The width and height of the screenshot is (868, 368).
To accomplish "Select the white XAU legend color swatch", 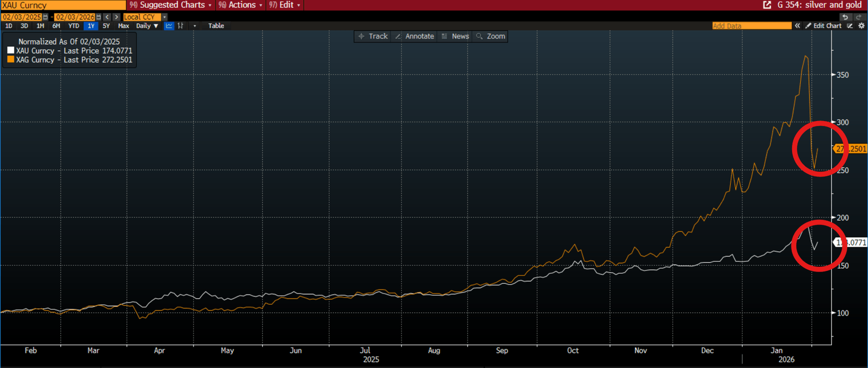I will [9, 50].
